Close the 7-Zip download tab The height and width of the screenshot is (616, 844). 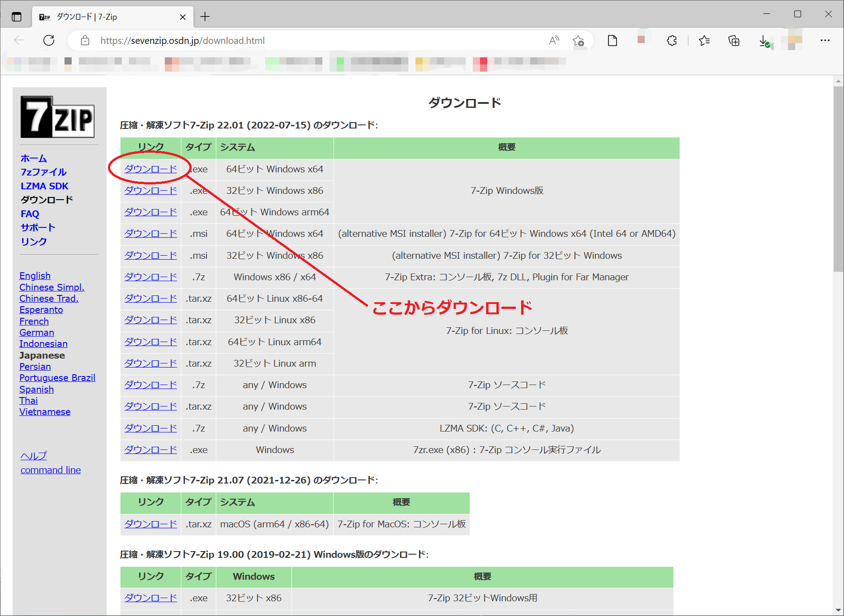[183, 17]
